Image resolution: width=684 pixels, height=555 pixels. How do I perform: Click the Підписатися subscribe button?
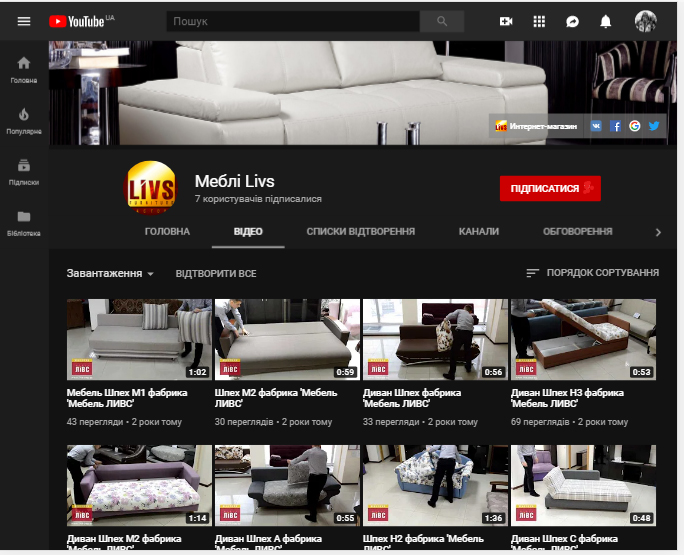[x=550, y=188]
